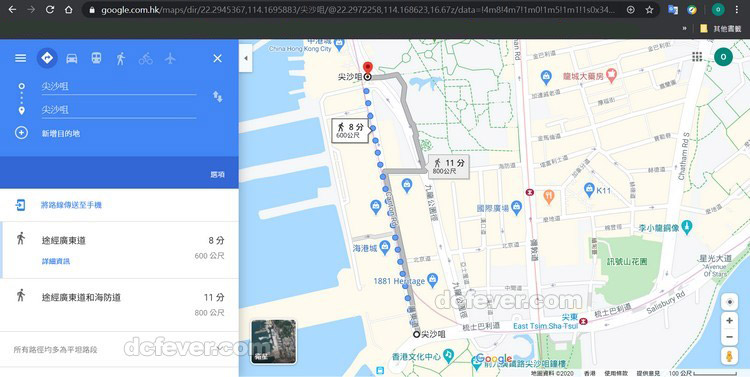The image size is (750, 377).
Task: Select the transit travel mode icon
Action: coord(96,58)
